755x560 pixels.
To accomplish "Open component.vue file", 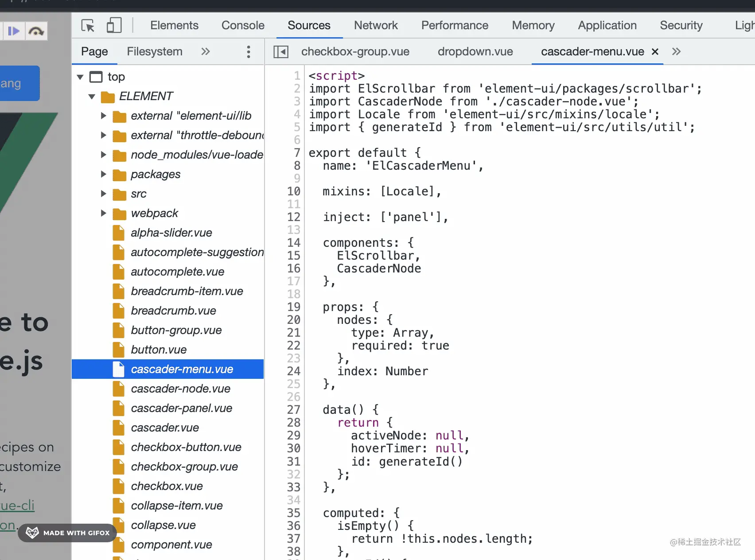I will [171, 544].
